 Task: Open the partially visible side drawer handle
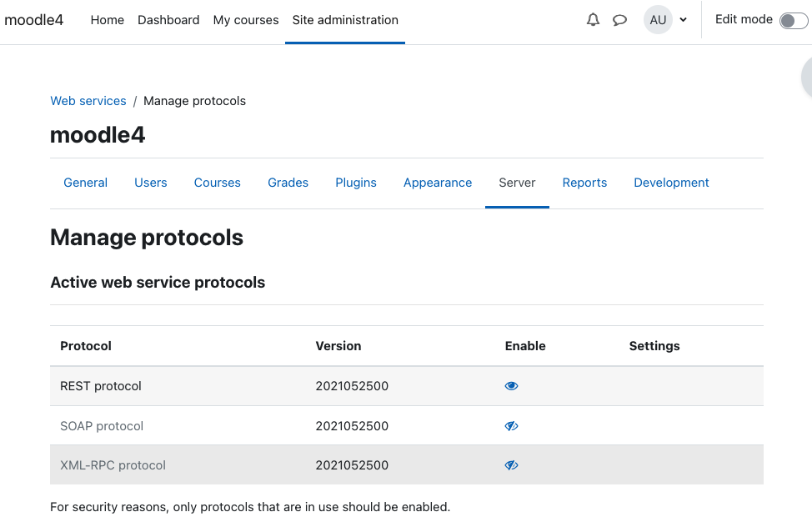807,78
